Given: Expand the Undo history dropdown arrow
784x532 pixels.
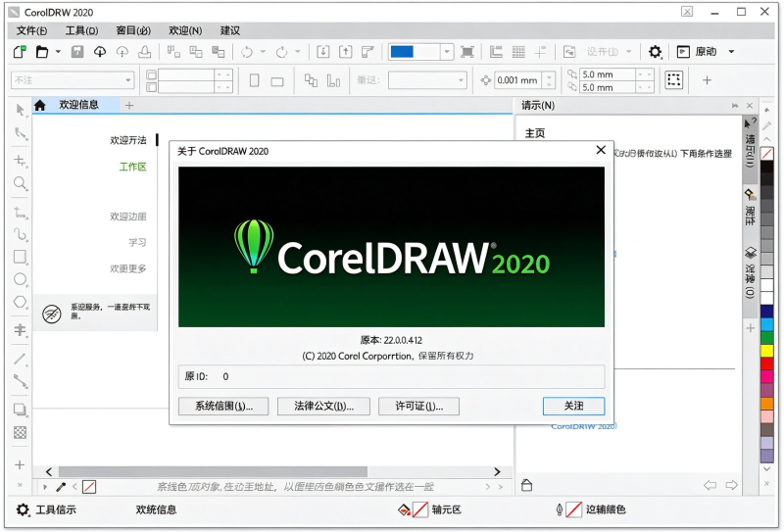Looking at the screenshot, I should (263, 52).
